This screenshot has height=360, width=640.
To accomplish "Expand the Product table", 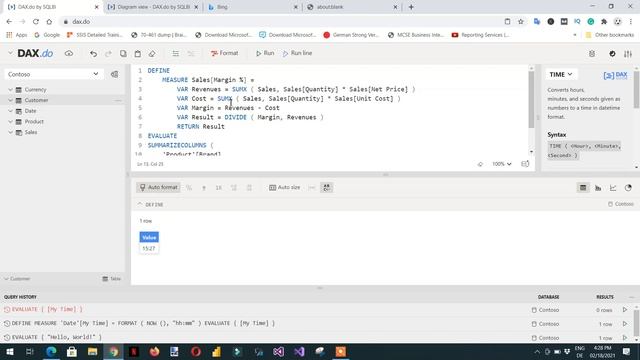I will [x=10, y=121].
